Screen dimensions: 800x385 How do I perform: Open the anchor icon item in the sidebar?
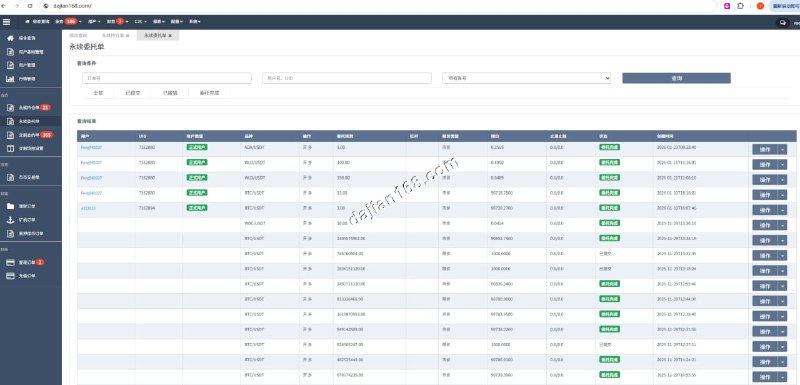pyautogui.click(x=31, y=220)
